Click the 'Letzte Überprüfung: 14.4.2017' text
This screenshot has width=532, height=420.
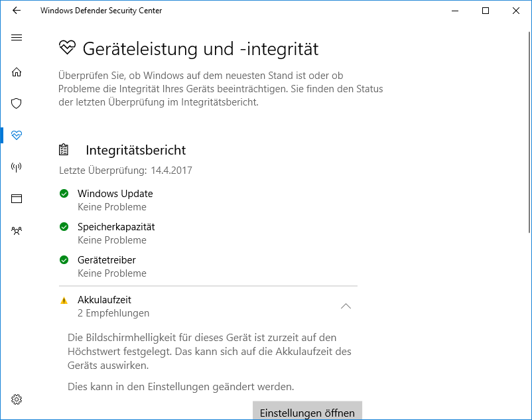point(125,170)
